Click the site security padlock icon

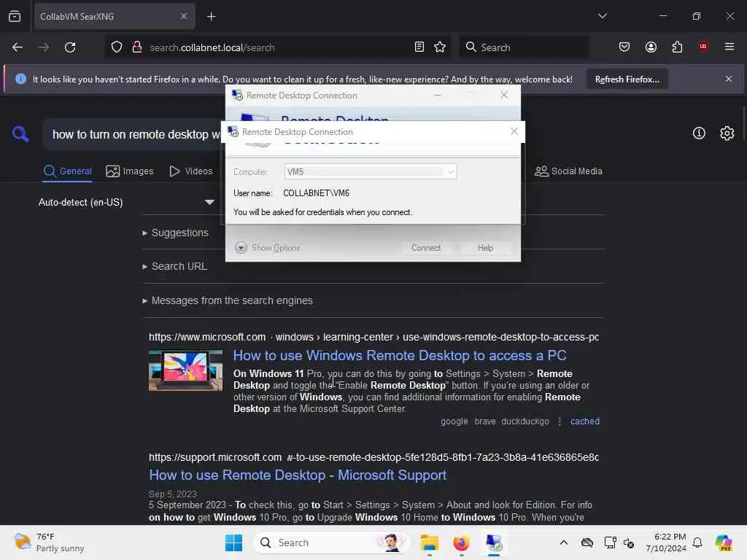(137, 47)
